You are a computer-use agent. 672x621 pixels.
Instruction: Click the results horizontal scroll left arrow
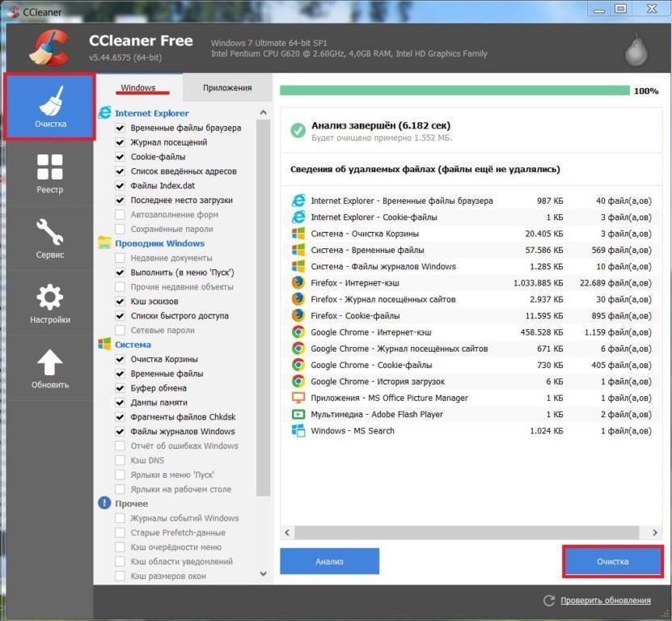coord(287,533)
